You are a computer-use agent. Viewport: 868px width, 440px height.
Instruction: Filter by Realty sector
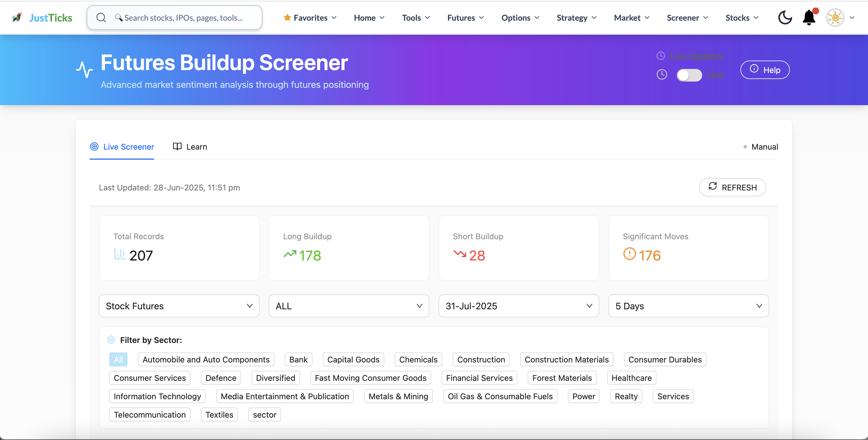(x=626, y=396)
